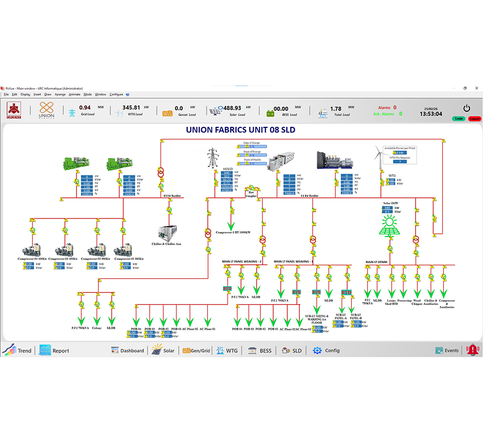Screen dimensions: 483x448
Task: Open the Display menu
Action: click(x=25, y=94)
